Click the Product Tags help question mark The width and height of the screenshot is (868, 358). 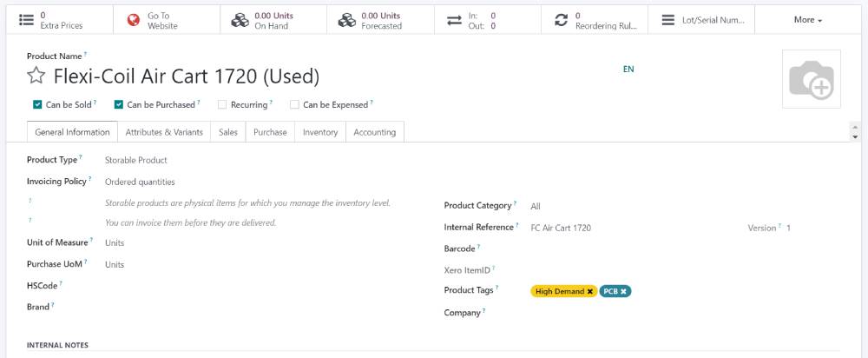point(497,288)
